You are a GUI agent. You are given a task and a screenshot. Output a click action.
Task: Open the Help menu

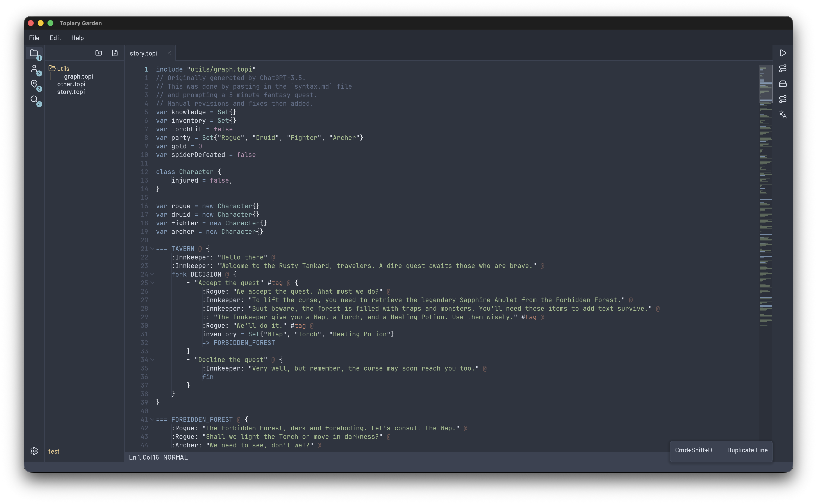click(x=77, y=38)
